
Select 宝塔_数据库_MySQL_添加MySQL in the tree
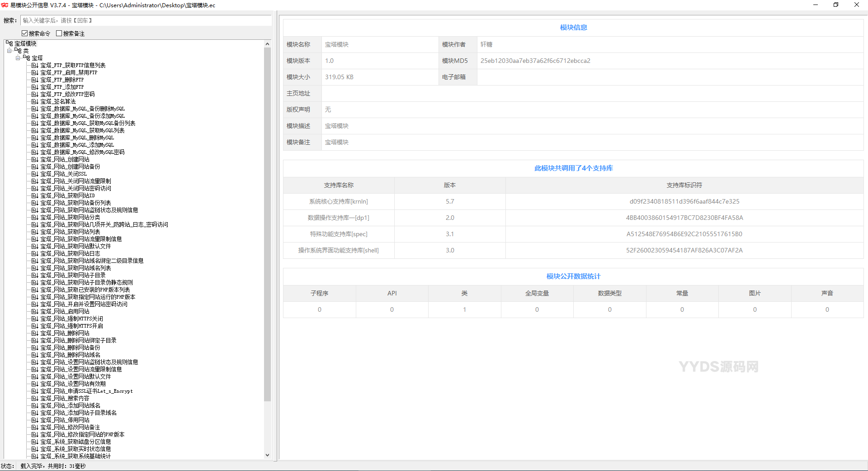(77, 145)
